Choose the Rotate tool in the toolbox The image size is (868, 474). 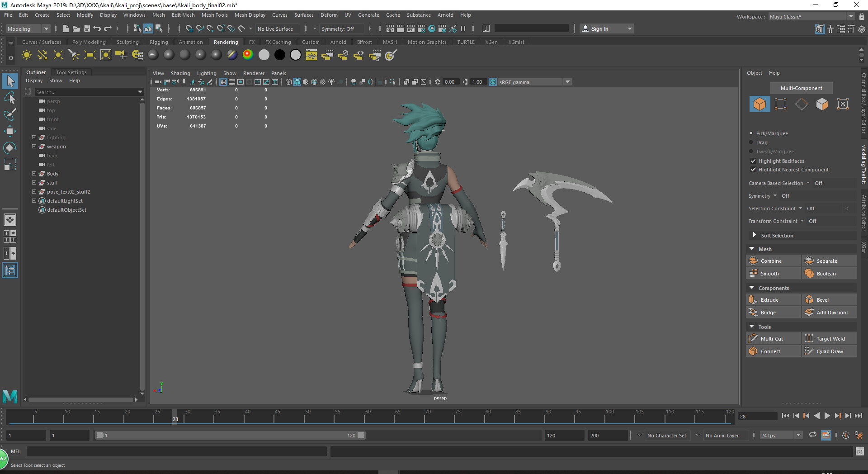click(x=9, y=148)
